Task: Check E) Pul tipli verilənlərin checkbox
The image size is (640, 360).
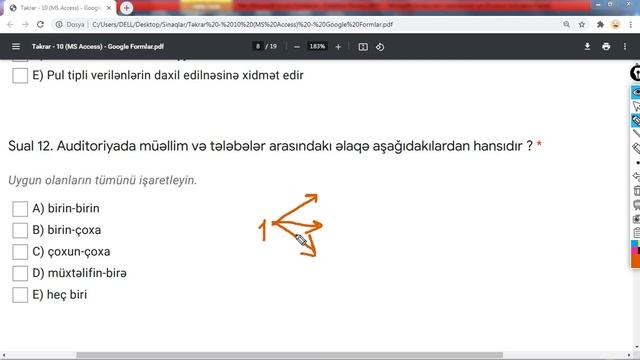Action: click(20, 76)
